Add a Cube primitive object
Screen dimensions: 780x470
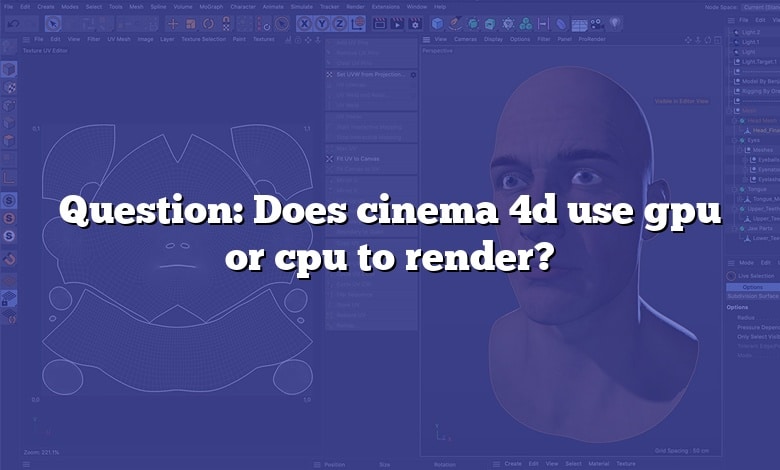coord(437,23)
